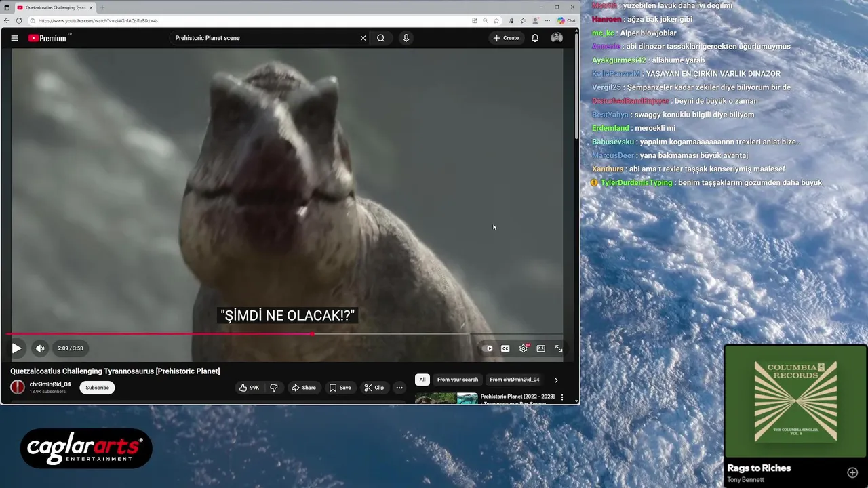Screen dimensions: 868x488
Task: Open the YouTube hamburger guide menu
Action: pyautogui.click(x=14, y=38)
